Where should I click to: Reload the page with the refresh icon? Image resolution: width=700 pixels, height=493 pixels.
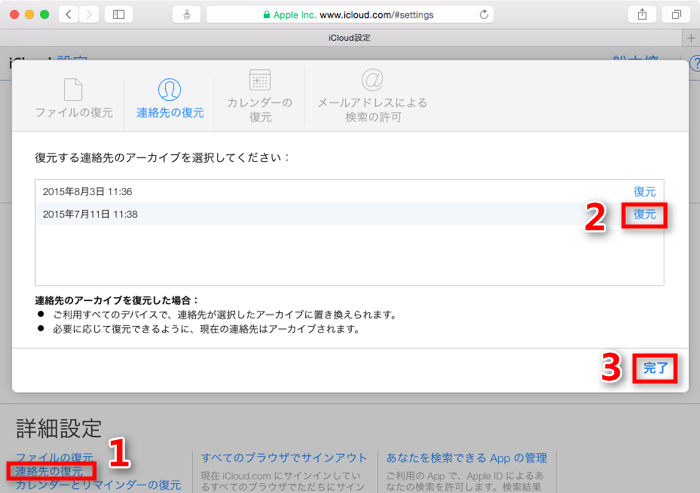484,15
